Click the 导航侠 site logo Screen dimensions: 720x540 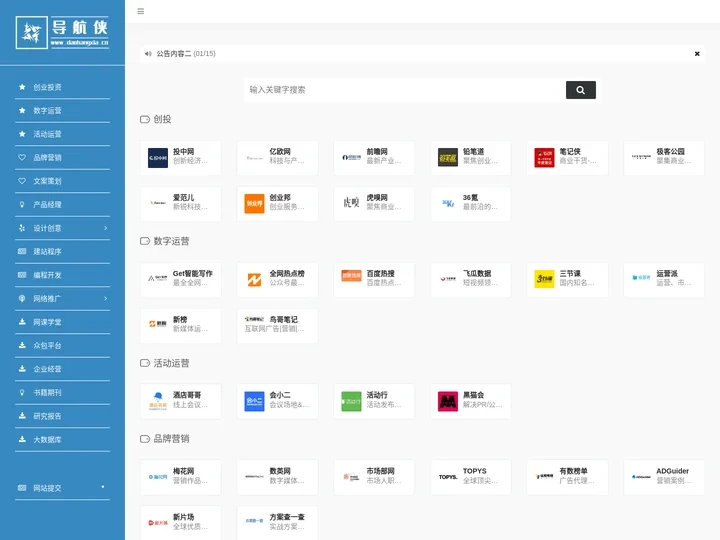point(62,32)
